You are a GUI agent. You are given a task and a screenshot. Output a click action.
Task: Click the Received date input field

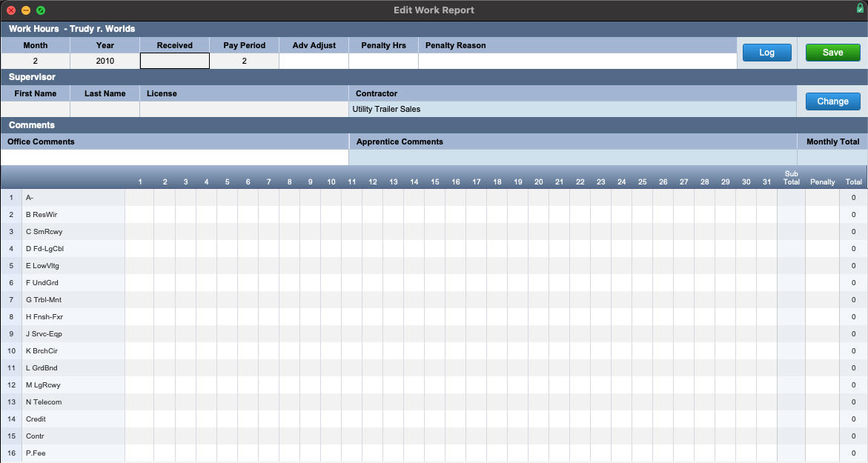coord(175,61)
